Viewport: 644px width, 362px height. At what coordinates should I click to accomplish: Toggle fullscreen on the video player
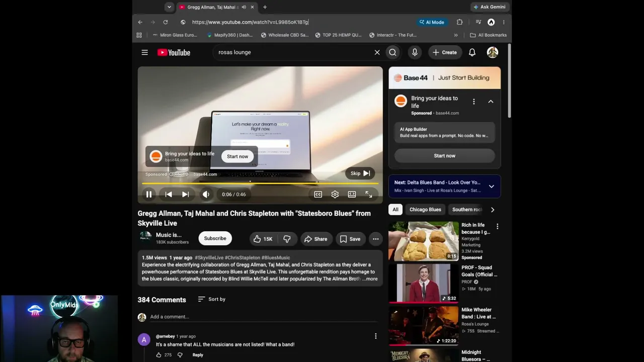pyautogui.click(x=369, y=195)
